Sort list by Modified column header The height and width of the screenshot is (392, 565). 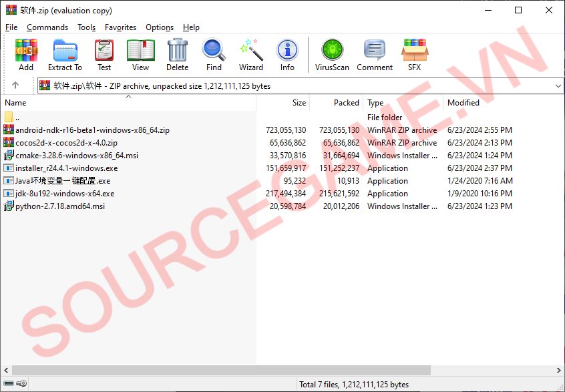click(x=463, y=103)
